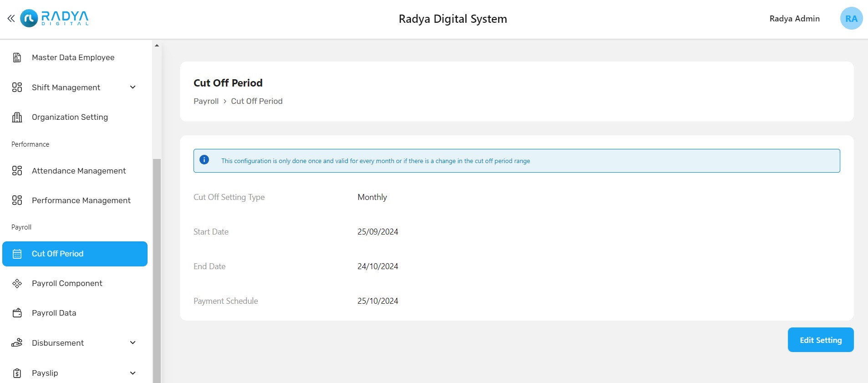Expand the Payslip submenu chevron
The image size is (868, 383).
tap(133, 373)
